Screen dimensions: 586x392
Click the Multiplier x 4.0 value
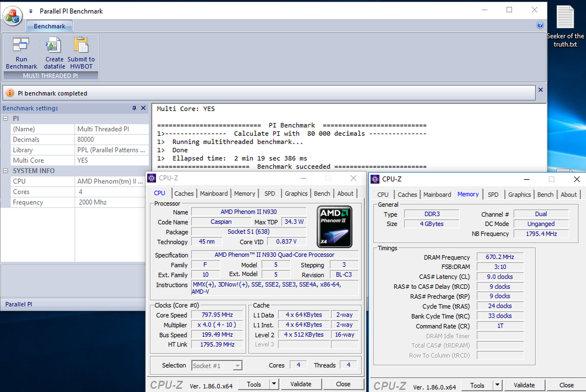(217, 325)
